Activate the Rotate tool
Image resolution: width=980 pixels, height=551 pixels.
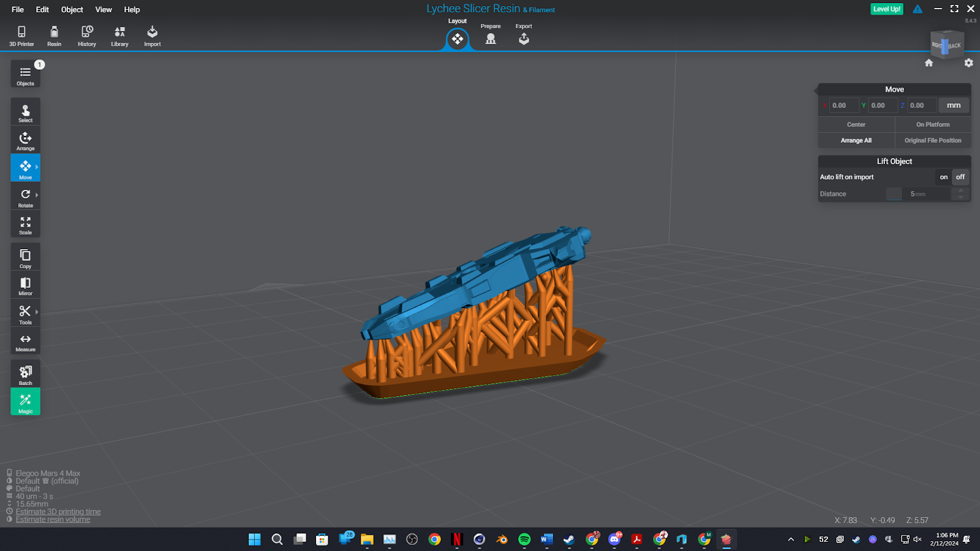(25, 197)
